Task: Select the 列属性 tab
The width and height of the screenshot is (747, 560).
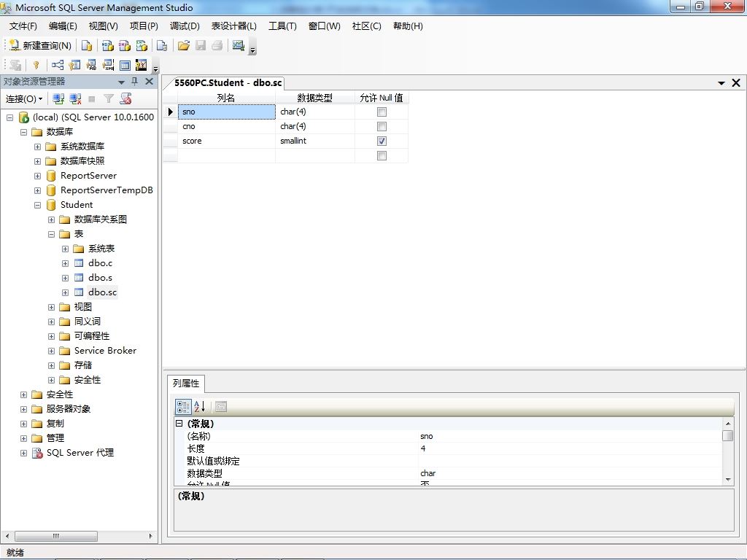Action: [186, 384]
